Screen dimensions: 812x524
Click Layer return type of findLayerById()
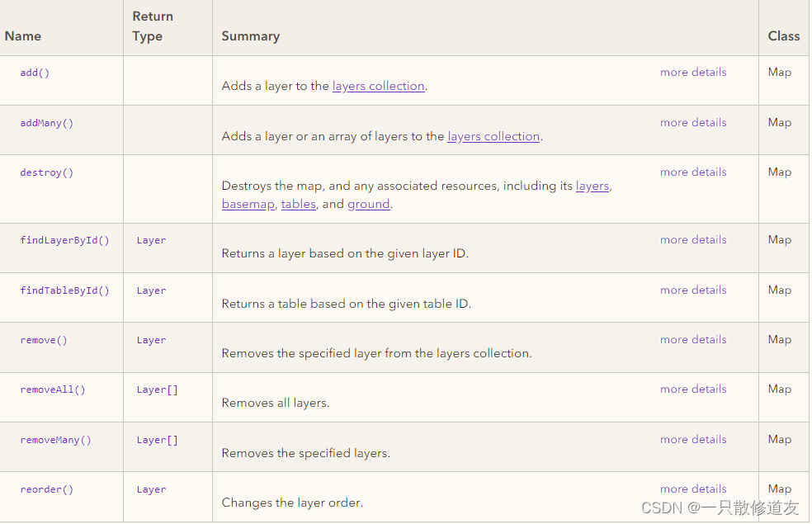pos(151,240)
